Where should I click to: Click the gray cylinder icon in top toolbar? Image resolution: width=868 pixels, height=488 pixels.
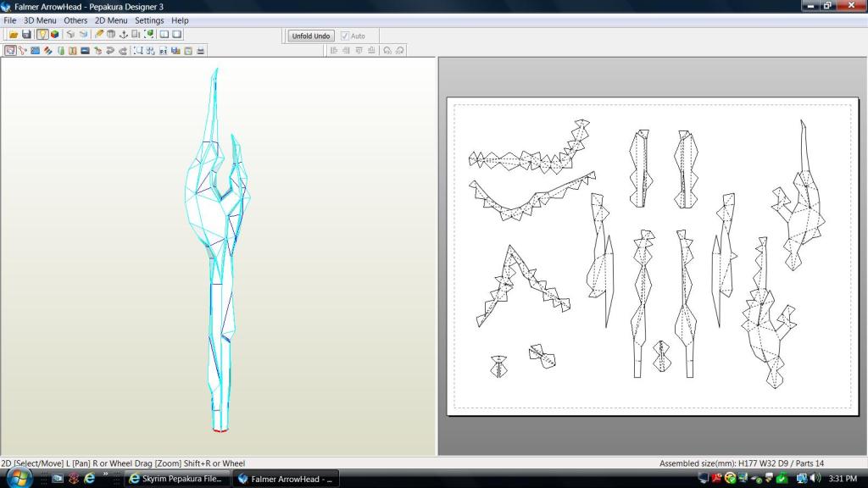pos(111,34)
